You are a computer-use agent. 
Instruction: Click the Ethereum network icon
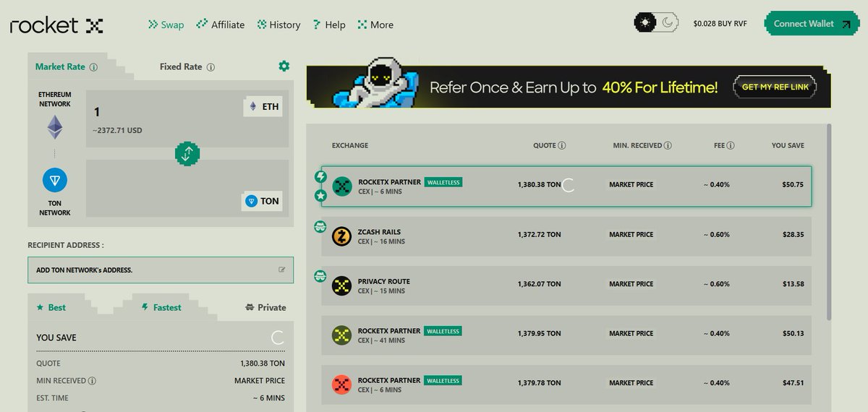pyautogui.click(x=55, y=127)
